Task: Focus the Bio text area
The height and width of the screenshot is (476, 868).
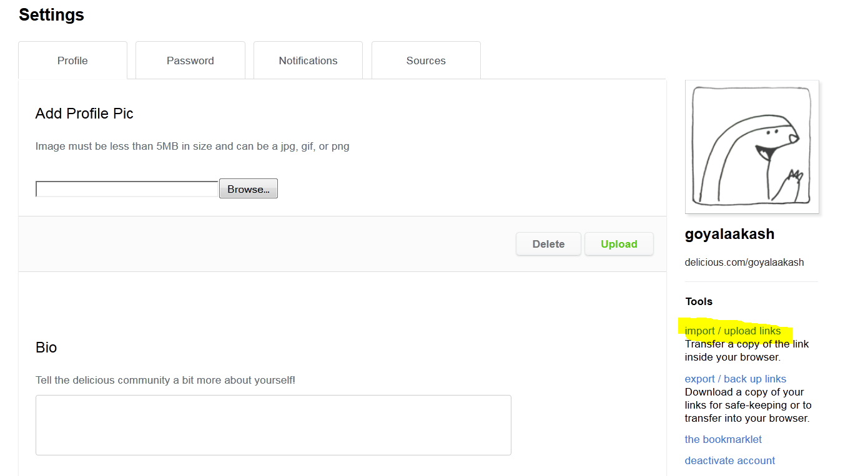Action: click(274, 425)
